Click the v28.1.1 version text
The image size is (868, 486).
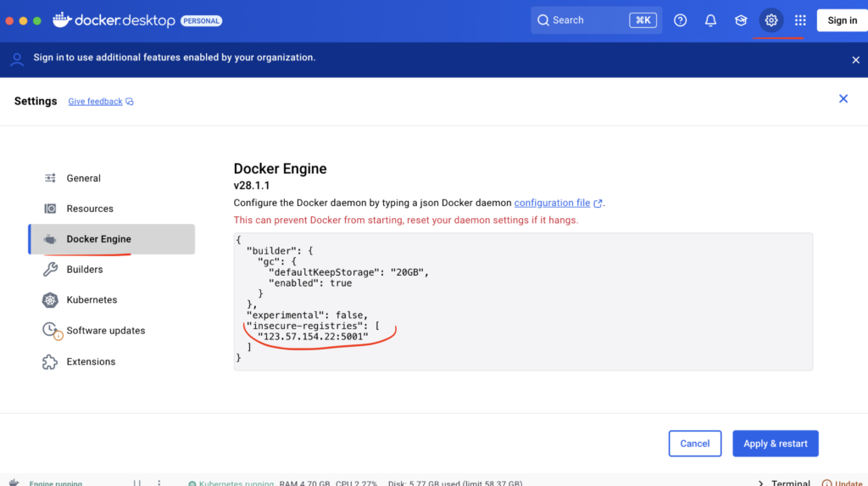(x=251, y=186)
